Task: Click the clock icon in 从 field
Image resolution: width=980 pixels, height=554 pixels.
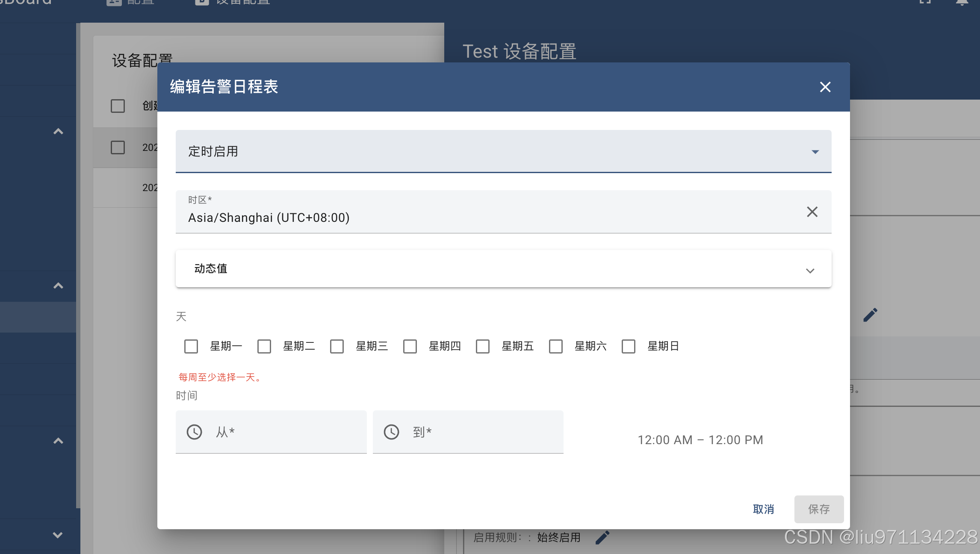Action: click(195, 432)
